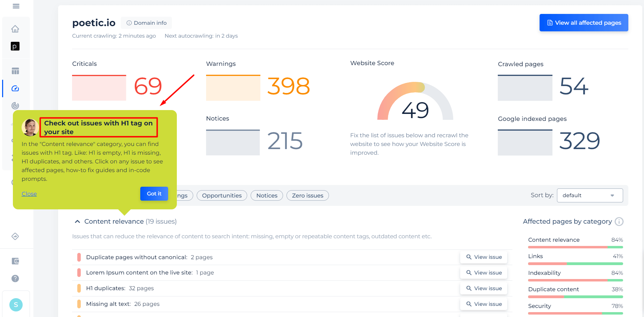
Task: Close the H1 tag tooltip
Action: click(29, 194)
